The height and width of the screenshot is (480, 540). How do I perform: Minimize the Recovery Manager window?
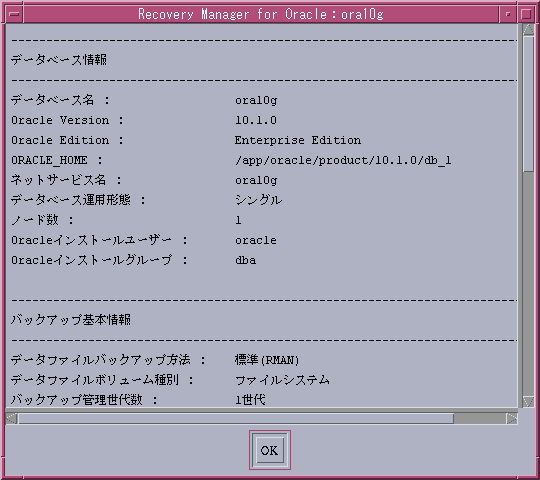[x=508, y=14]
